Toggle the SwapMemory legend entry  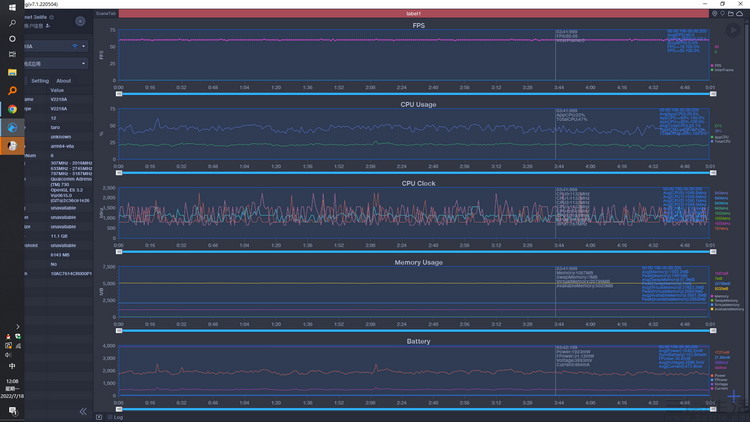(x=724, y=300)
